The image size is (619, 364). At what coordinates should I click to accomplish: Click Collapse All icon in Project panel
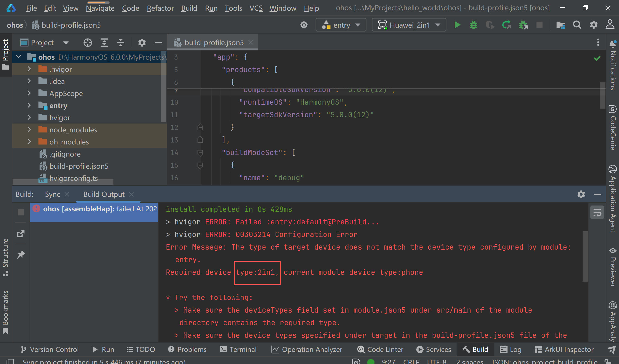120,42
